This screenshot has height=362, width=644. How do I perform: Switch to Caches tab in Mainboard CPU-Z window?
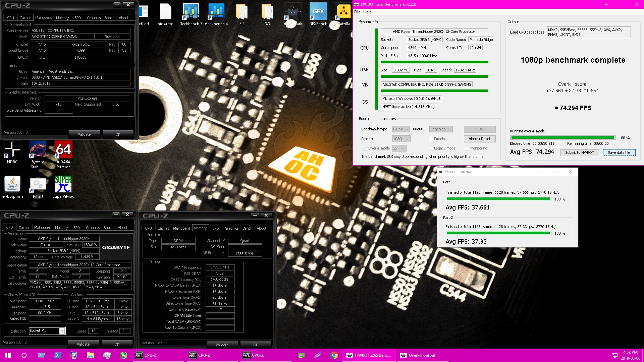click(x=25, y=18)
